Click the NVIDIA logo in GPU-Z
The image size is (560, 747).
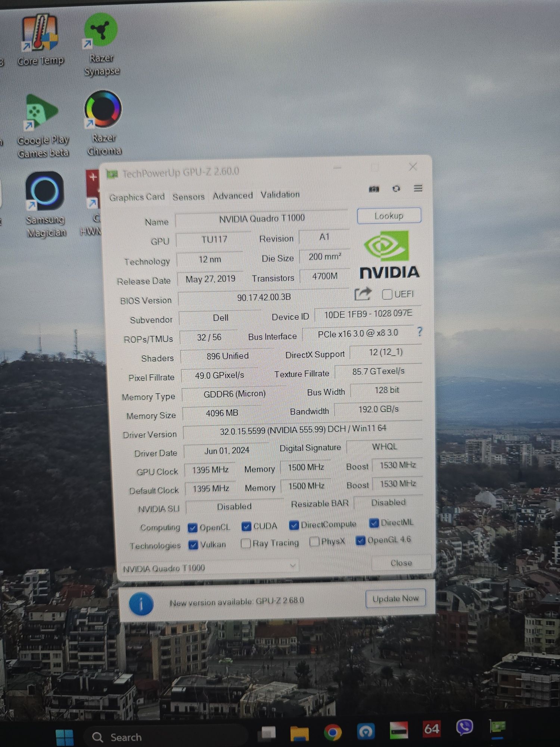tap(389, 255)
